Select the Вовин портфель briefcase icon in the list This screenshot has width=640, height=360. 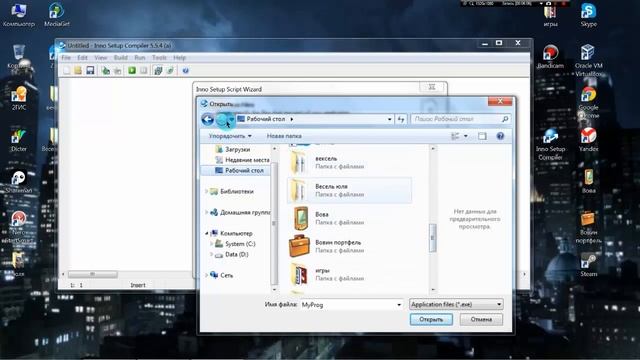300,246
